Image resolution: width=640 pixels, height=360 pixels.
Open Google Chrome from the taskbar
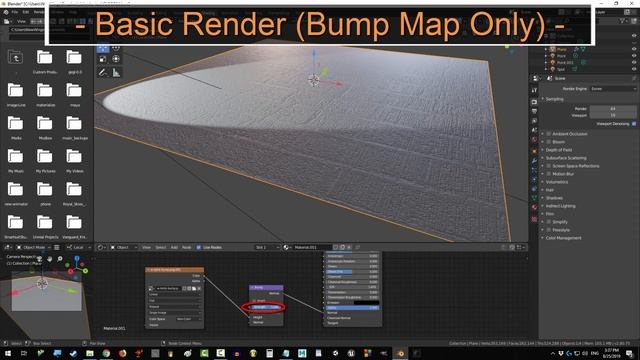106,353
